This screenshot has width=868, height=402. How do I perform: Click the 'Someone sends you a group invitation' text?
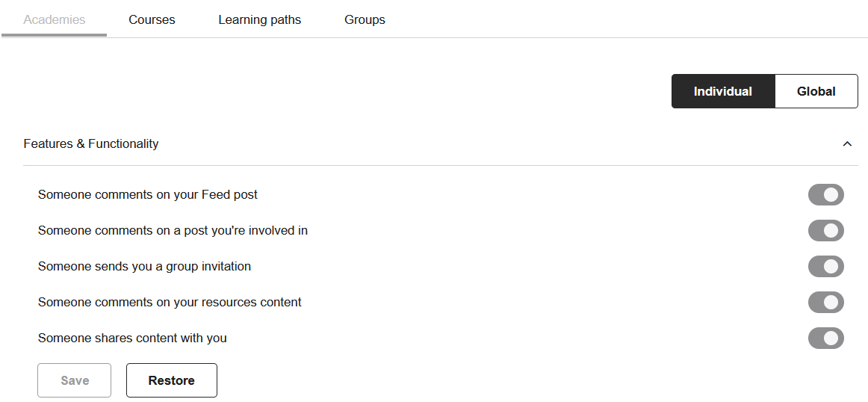tap(144, 266)
